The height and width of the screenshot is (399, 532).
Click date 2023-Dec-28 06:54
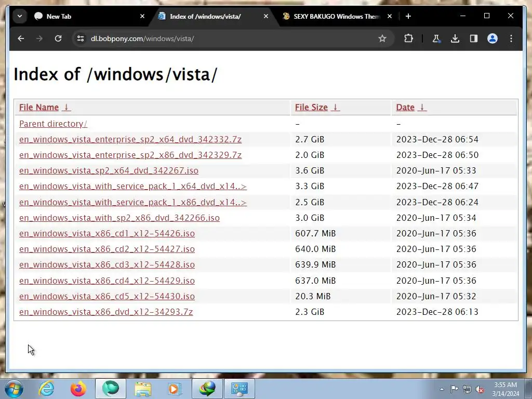437,139
